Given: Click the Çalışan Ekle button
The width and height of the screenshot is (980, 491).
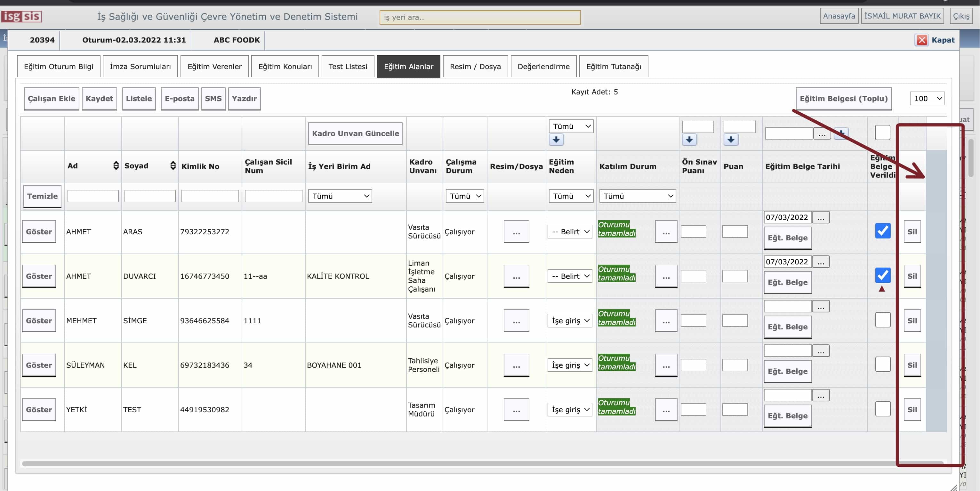Looking at the screenshot, I should click(x=51, y=99).
